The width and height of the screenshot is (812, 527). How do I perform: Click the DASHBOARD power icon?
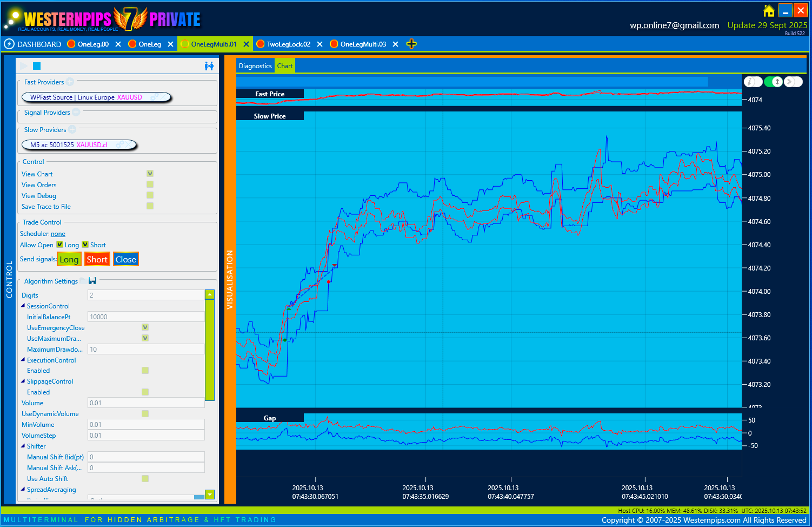9,44
